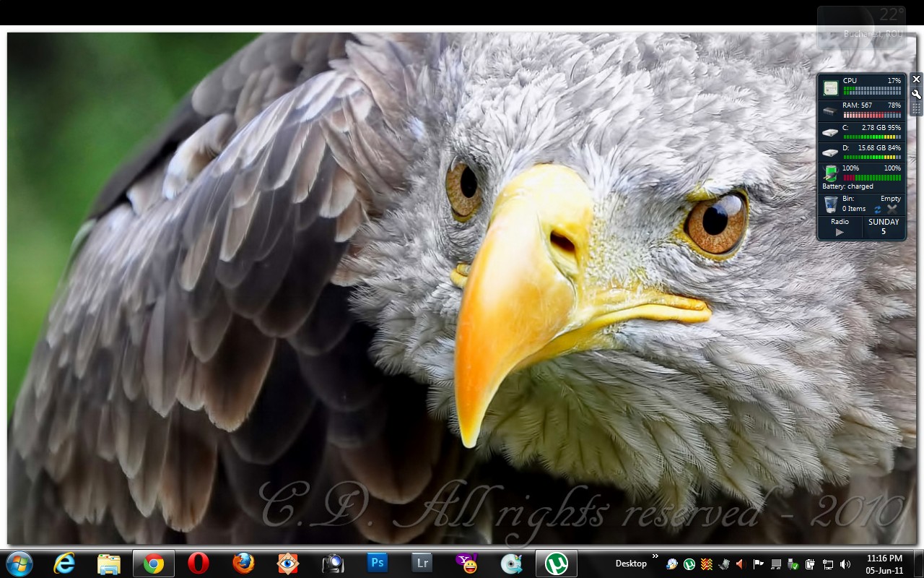
Task: Empty the Bin using gadget X icon
Action: (x=892, y=209)
